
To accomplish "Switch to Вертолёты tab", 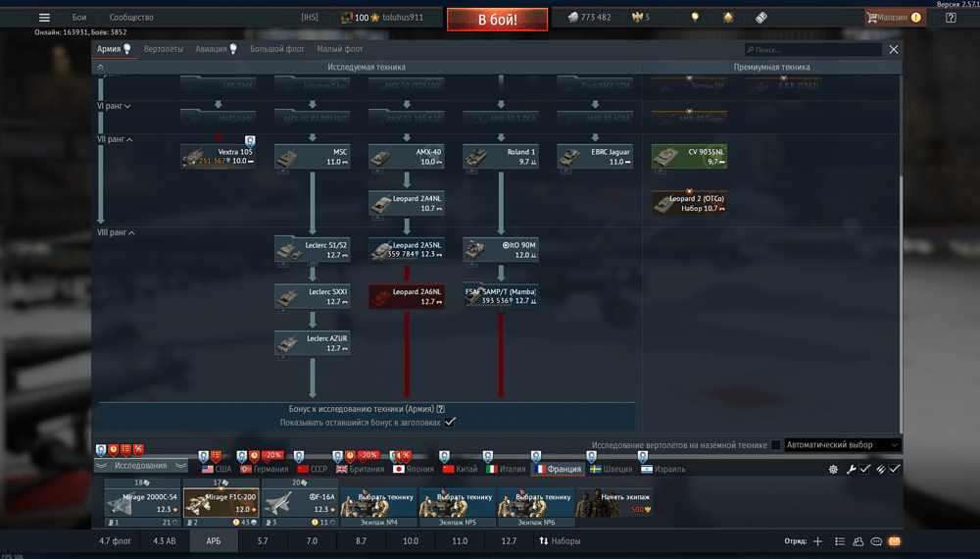I will coord(163,49).
